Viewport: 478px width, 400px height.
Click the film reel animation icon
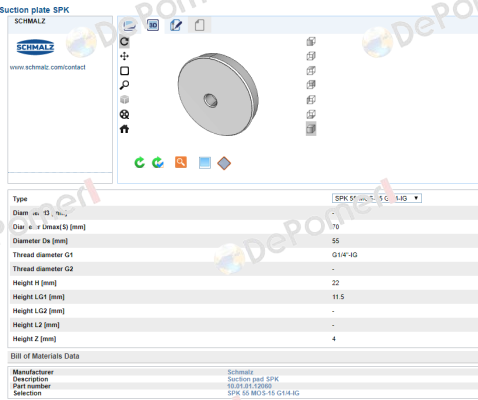point(124,114)
